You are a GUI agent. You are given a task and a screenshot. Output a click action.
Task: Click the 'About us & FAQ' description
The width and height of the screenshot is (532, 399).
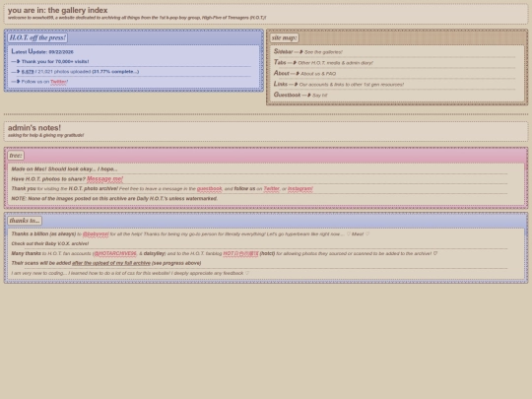pos(318,74)
